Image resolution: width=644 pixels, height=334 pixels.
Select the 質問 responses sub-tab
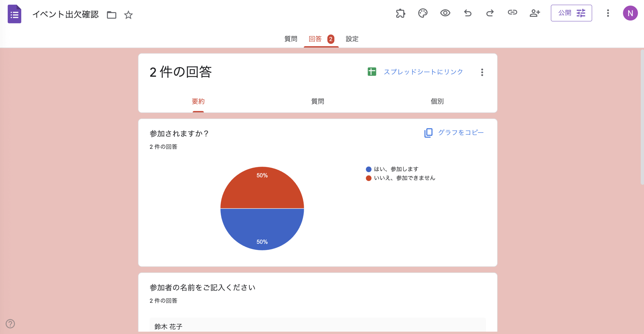coord(317,102)
